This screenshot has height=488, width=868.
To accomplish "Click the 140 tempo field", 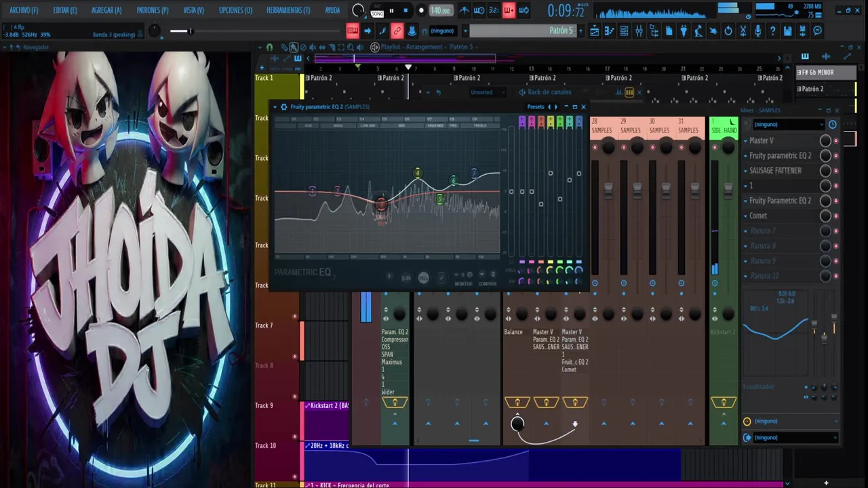I will pyautogui.click(x=440, y=10).
